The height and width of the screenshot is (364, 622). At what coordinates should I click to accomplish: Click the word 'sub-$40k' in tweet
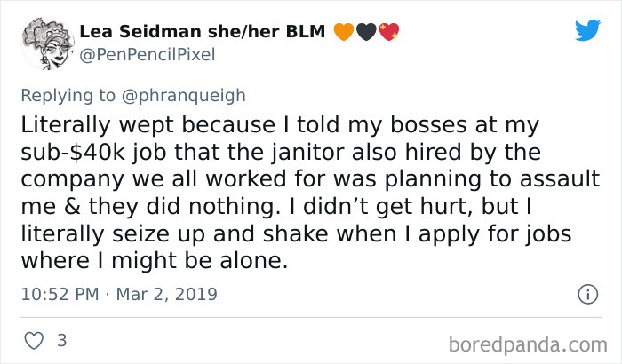coord(73,152)
